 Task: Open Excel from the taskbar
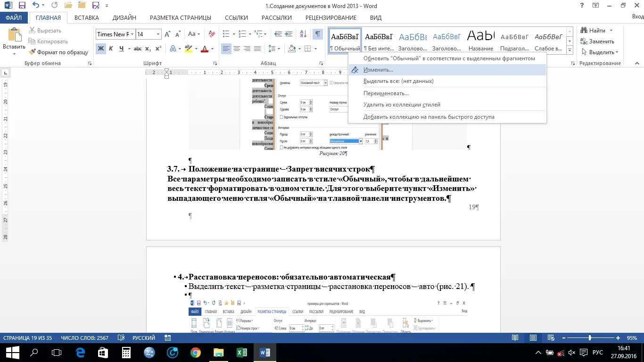[x=242, y=353]
